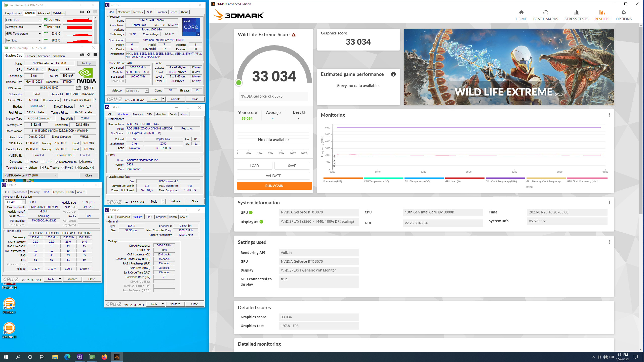Open the hamburger menu in GPU-Z Graphics Card window

95,55
